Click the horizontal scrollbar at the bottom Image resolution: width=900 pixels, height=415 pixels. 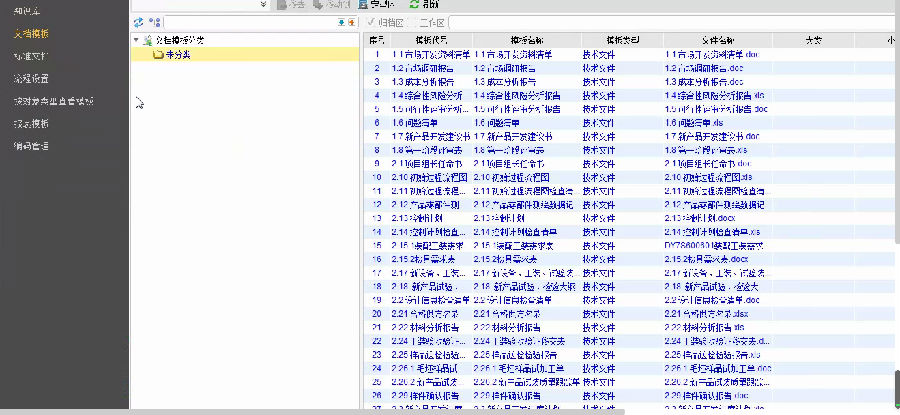[312, 412]
